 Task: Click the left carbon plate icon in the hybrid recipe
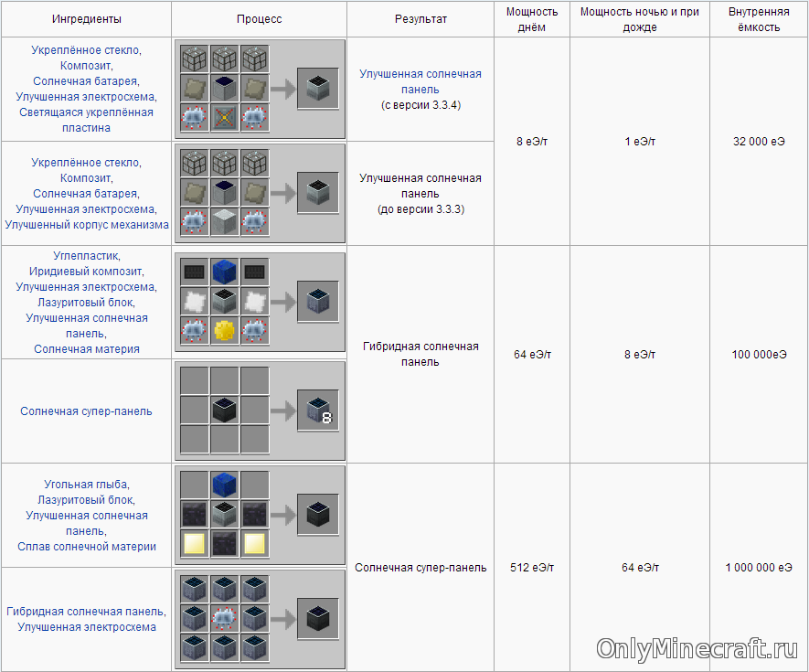click(x=193, y=271)
